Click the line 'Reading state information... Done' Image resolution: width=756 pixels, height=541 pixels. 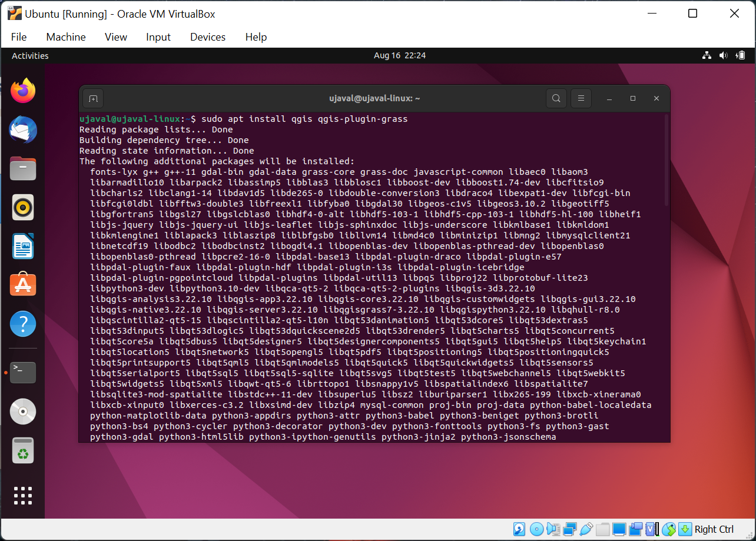click(167, 151)
